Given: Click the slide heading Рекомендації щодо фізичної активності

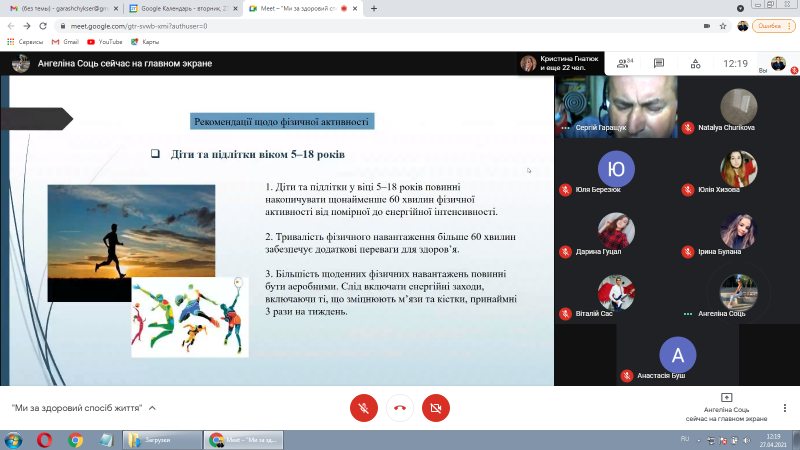Looking at the screenshot, I should pos(282,121).
